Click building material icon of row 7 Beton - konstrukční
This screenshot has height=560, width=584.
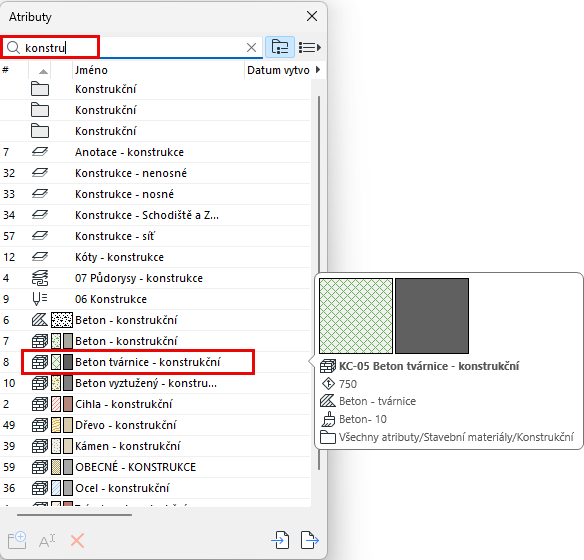[x=40, y=341]
